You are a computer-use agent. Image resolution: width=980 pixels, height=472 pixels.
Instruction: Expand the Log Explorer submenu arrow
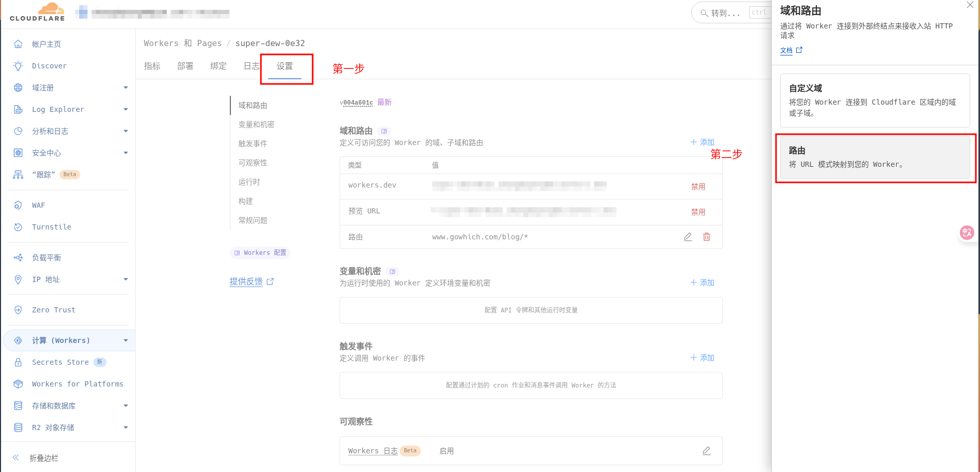(126, 109)
